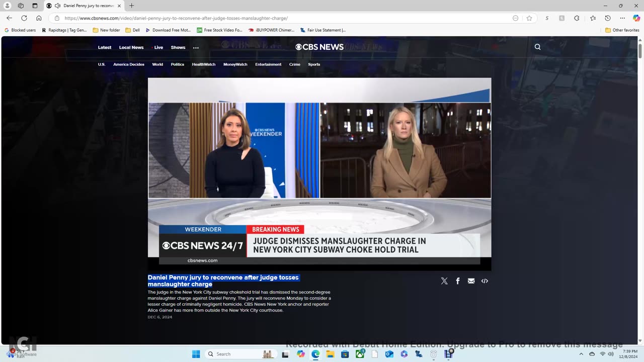The width and height of the screenshot is (644, 362).
Task: Open Other favorites folder dropdown
Action: pos(622,30)
